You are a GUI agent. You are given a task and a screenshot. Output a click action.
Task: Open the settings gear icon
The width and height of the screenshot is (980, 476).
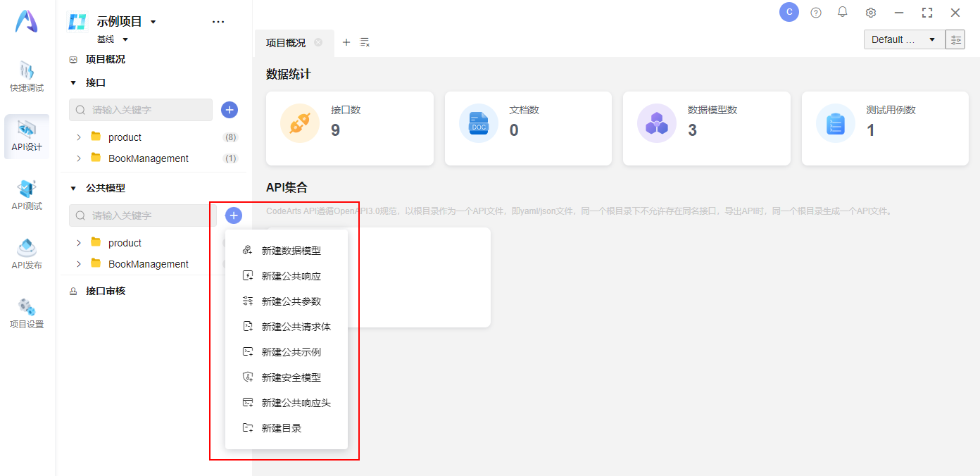click(871, 13)
